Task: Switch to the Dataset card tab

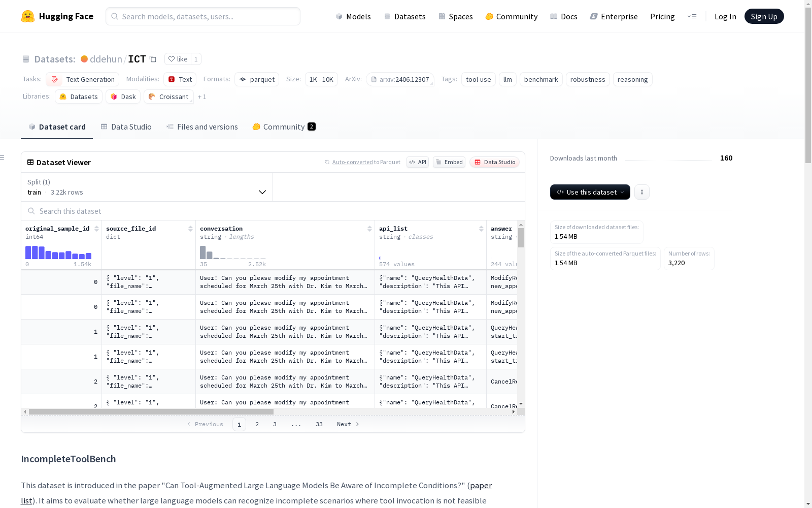Action: click(x=57, y=127)
